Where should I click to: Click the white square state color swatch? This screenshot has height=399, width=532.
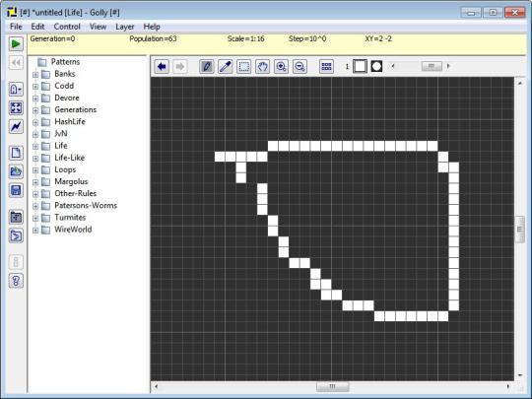(360, 66)
